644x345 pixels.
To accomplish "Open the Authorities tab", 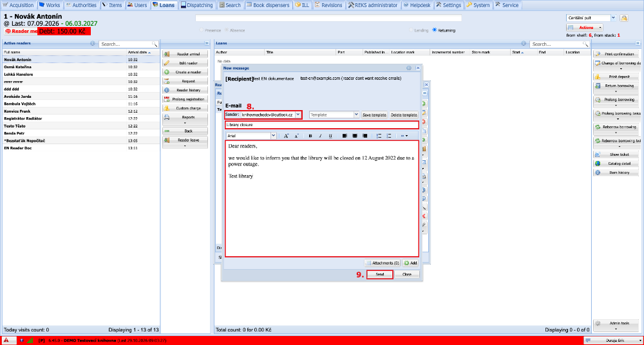I will [81, 5].
